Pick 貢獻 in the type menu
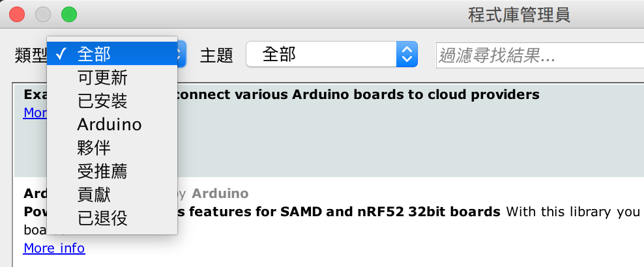 pyautogui.click(x=94, y=195)
